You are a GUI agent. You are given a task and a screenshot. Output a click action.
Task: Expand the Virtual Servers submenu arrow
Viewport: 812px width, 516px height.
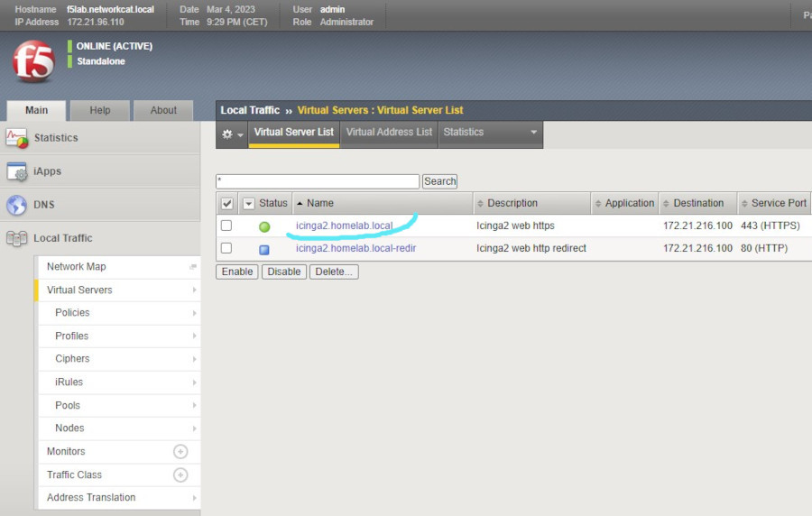tap(195, 290)
